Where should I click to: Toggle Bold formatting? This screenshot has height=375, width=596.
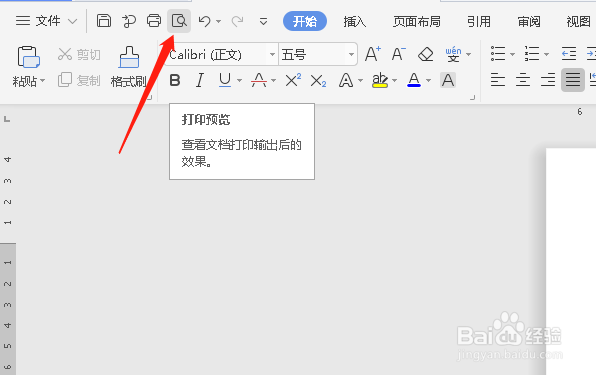click(175, 80)
